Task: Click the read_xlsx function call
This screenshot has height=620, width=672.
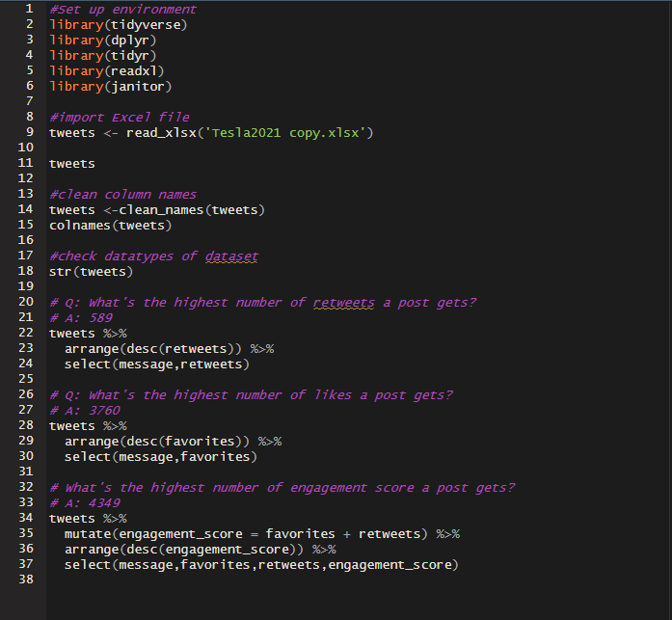Action: click(x=161, y=133)
